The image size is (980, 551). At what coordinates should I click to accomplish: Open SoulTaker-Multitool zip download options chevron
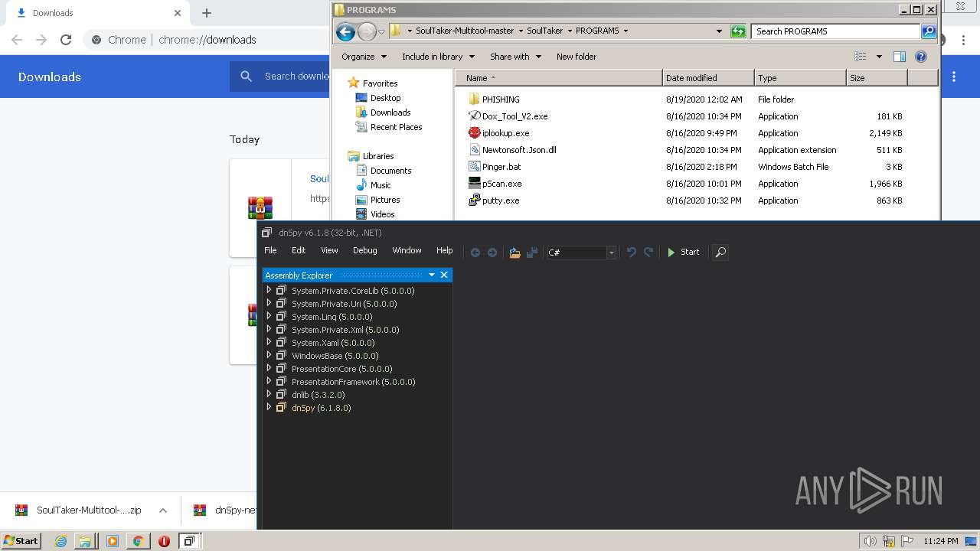(x=163, y=510)
